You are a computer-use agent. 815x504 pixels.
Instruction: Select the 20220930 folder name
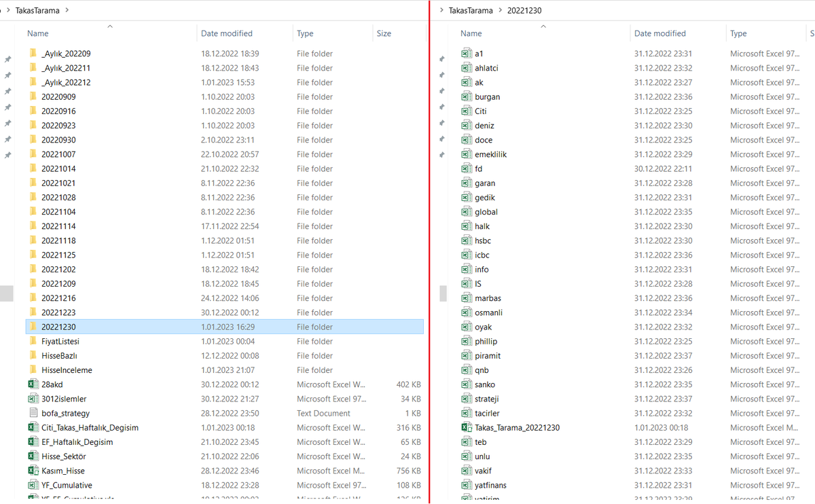coord(58,140)
